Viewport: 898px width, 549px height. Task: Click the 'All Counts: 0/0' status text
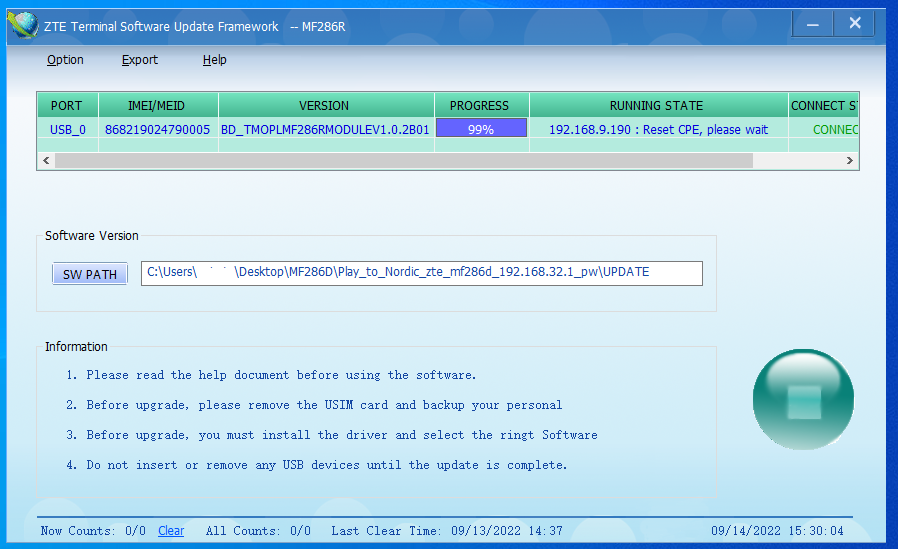[x=258, y=531]
